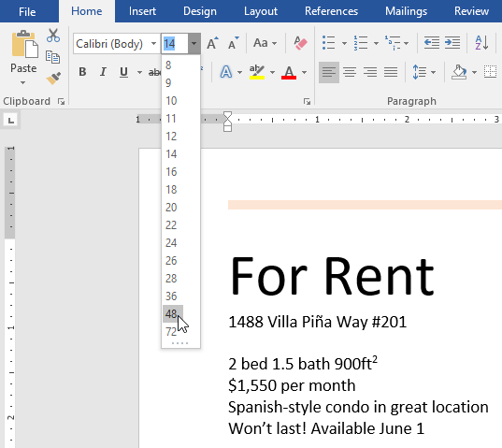Collapse the font size dropdown arrow
Image resolution: width=502 pixels, height=448 pixels.
[194, 43]
